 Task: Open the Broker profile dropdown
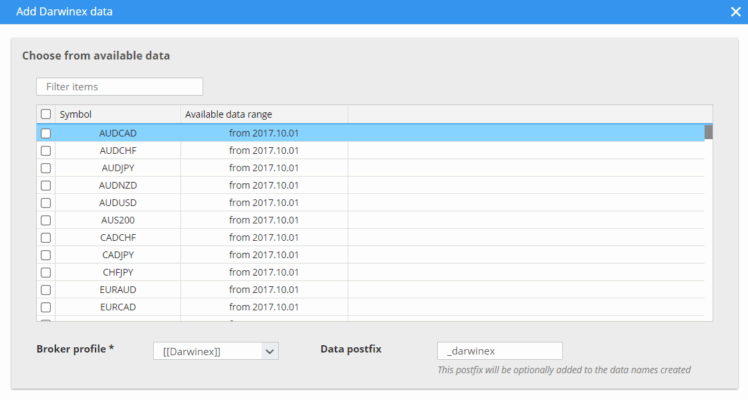[x=215, y=351]
